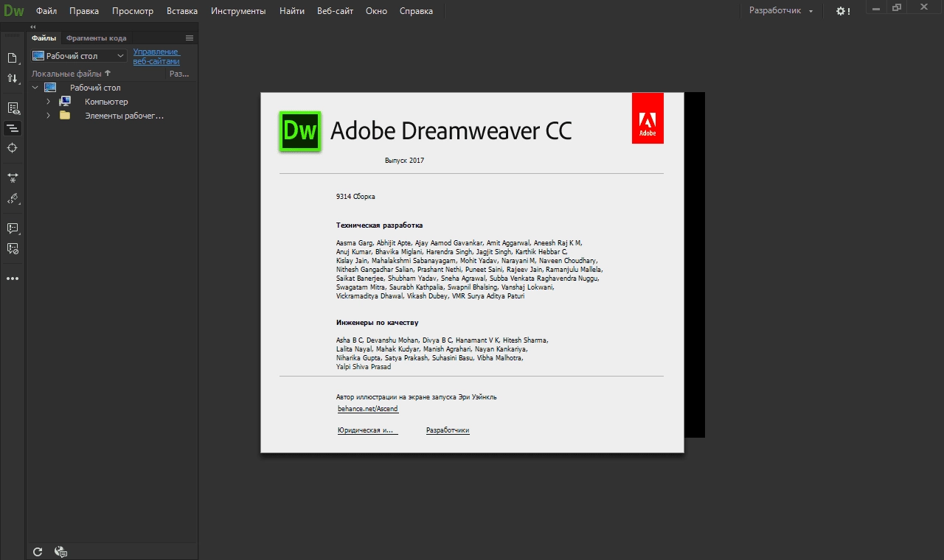The image size is (944, 560).
Task: Select Рабочий стол root row text
Action: point(95,88)
